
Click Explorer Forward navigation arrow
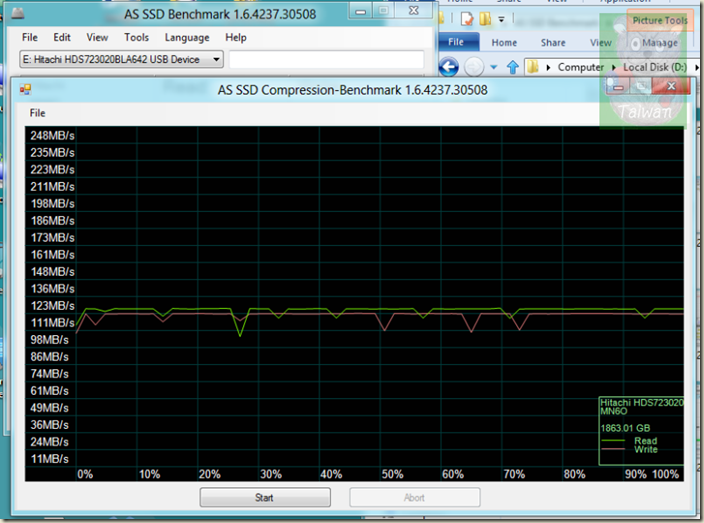(x=474, y=67)
